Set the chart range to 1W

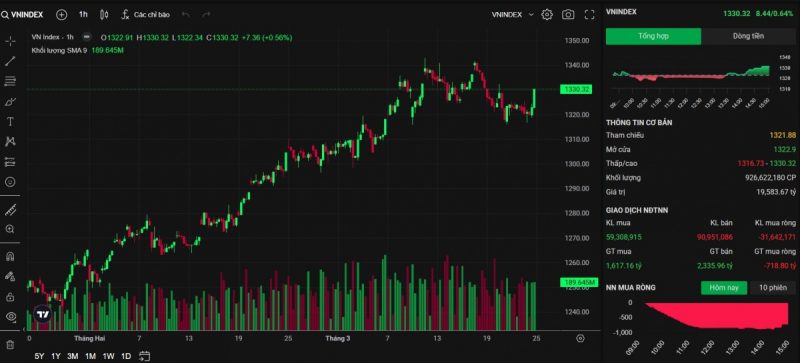click(x=108, y=356)
